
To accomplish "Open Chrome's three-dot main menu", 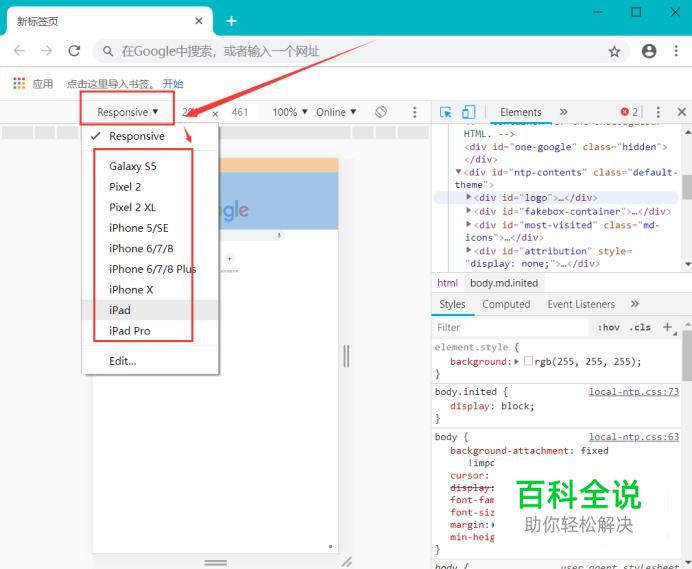I will [676, 51].
